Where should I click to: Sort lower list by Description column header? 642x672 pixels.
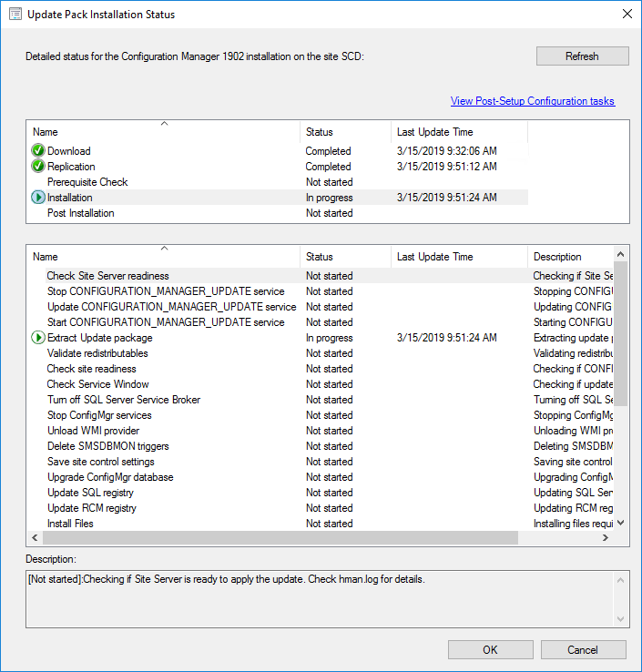click(570, 257)
